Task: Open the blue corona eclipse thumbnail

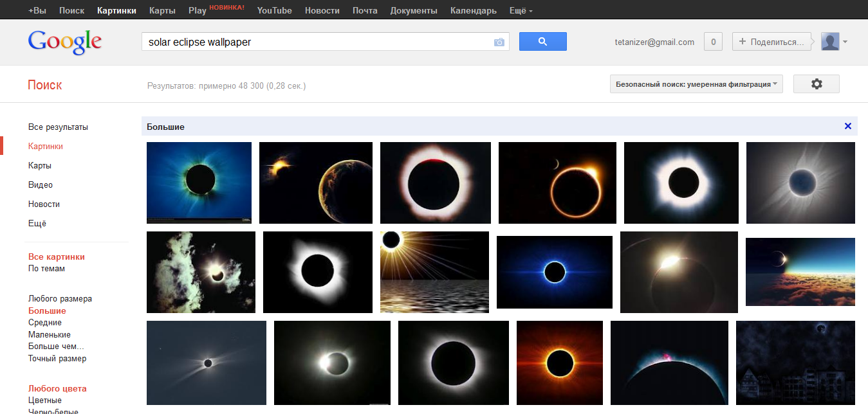Action: (199, 183)
